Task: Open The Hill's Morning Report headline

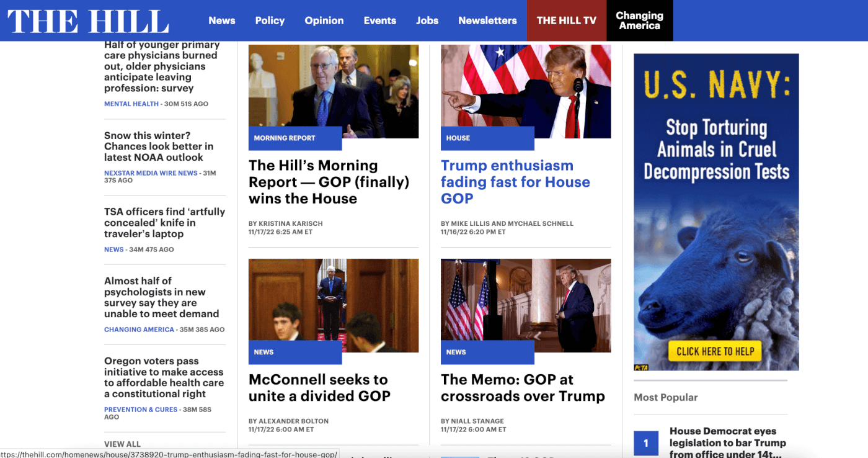Action: (329, 182)
